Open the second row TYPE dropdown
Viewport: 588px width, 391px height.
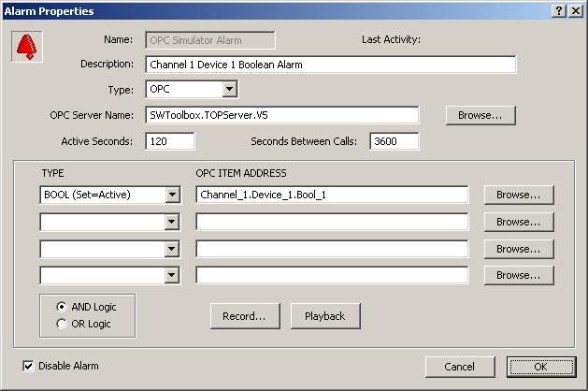(x=171, y=222)
